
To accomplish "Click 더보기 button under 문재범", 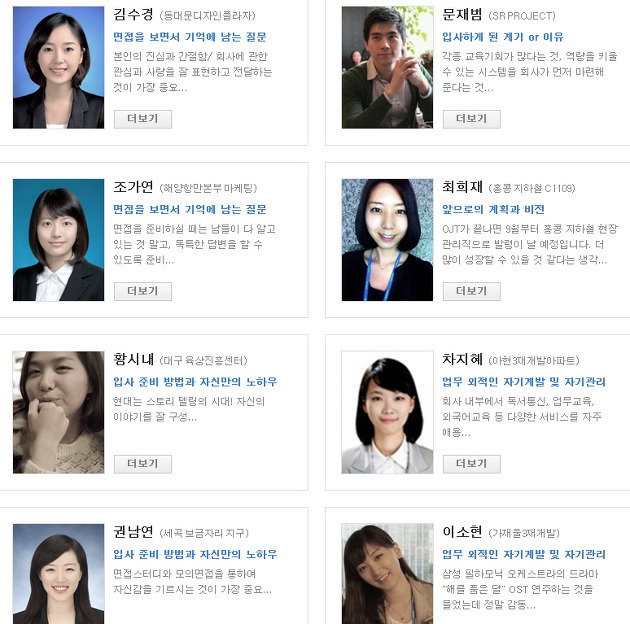I will point(472,119).
